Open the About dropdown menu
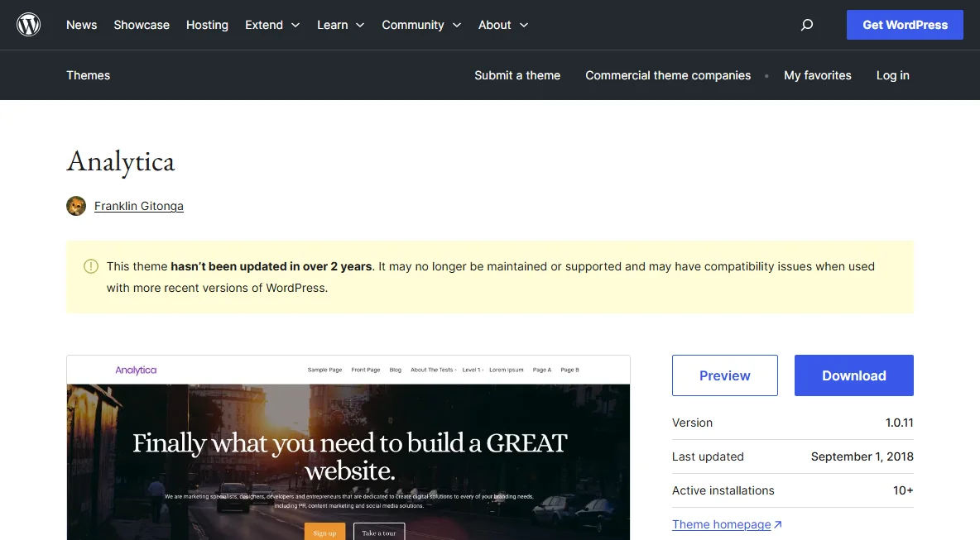The width and height of the screenshot is (980, 540). [503, 25]
